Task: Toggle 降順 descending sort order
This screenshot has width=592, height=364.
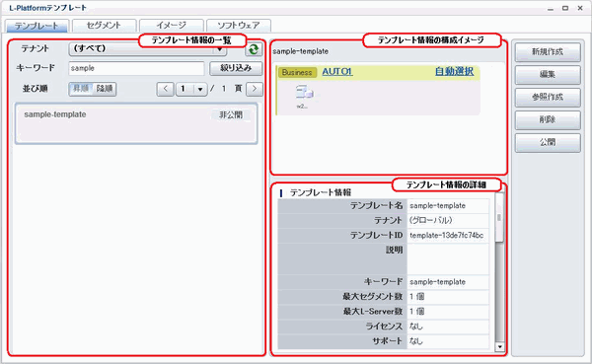Action: click(x=105, y=89)
